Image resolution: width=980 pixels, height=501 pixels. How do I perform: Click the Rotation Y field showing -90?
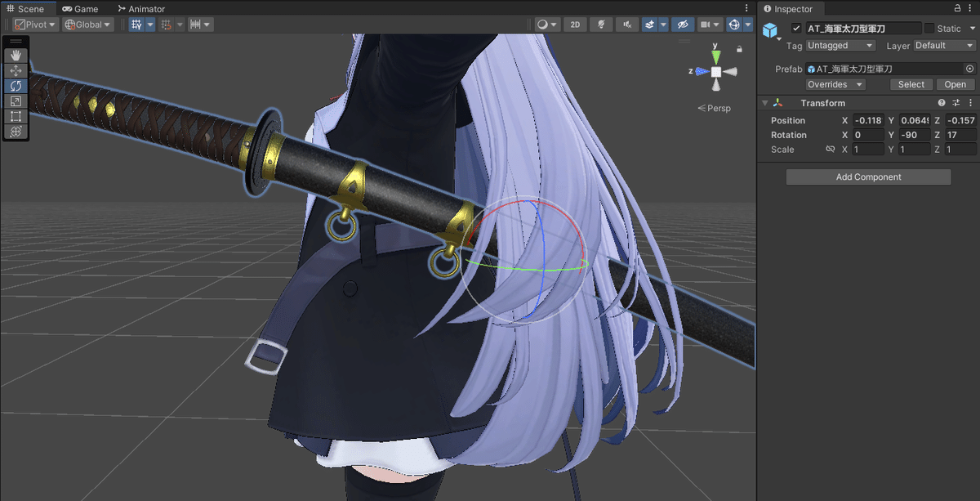[x=914, y=134]
